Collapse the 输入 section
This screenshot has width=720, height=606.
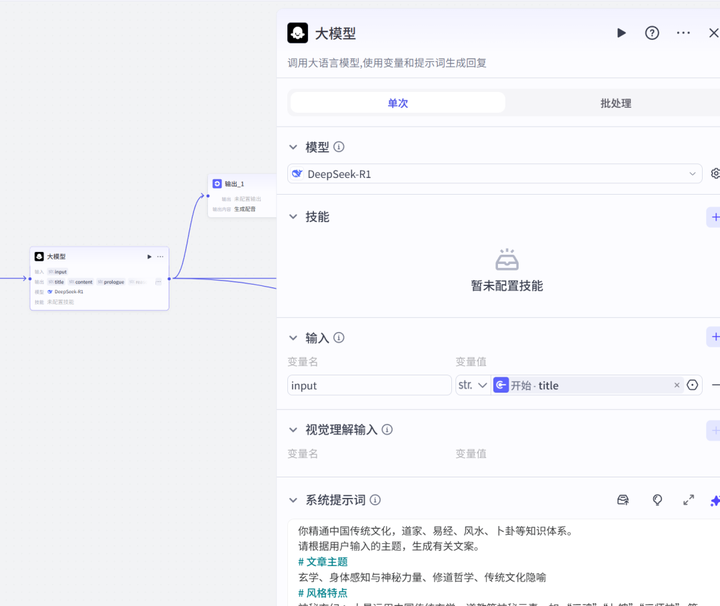[293, 338]
